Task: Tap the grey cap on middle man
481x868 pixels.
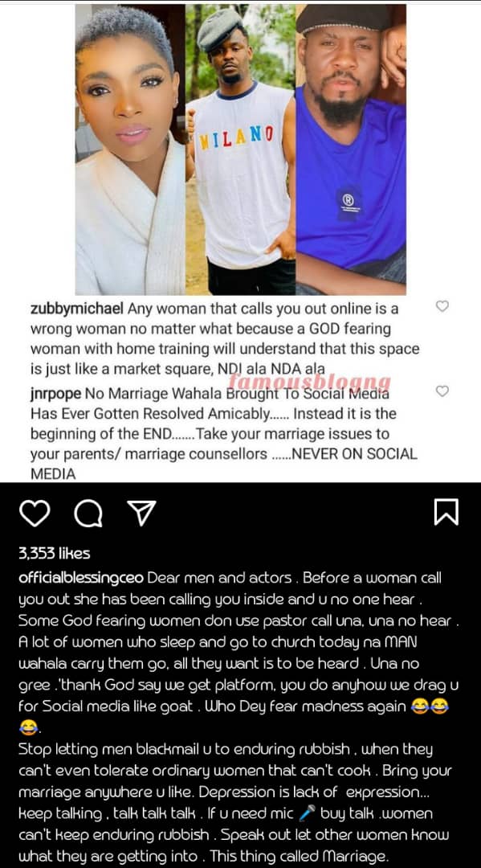Action: tap(219, 29)
